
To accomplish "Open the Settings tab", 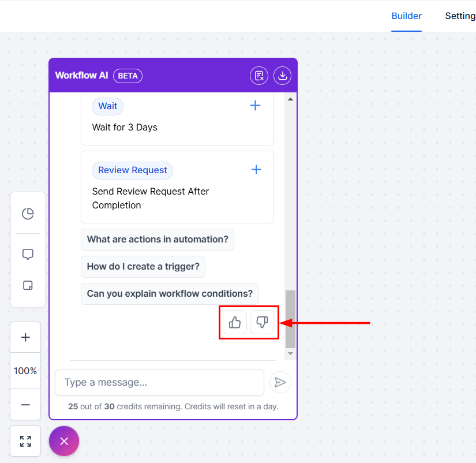I will 460,16.
